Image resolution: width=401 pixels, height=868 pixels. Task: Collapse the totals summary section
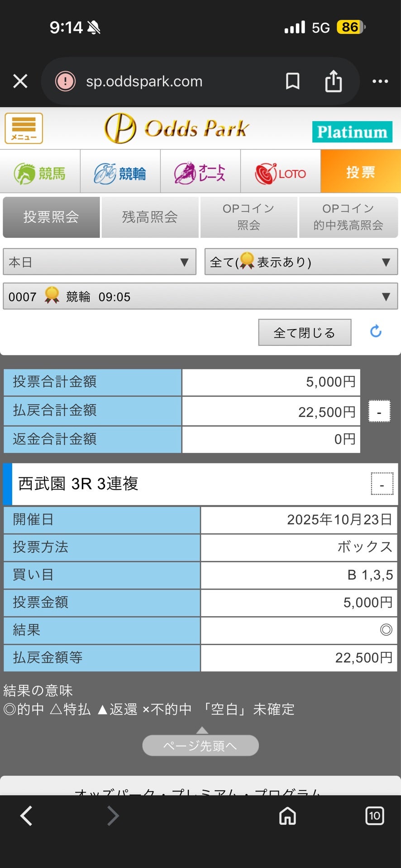379,411
